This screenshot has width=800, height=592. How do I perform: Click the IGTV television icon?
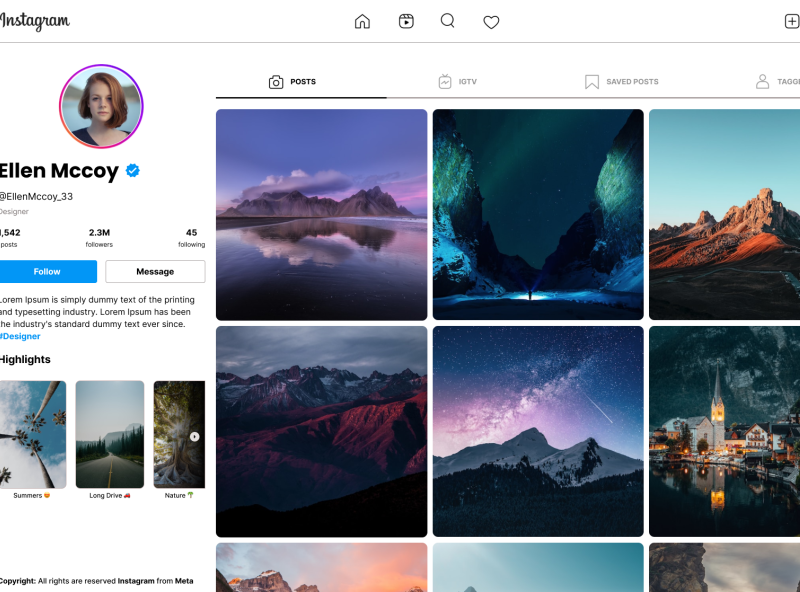coord(445,81)
